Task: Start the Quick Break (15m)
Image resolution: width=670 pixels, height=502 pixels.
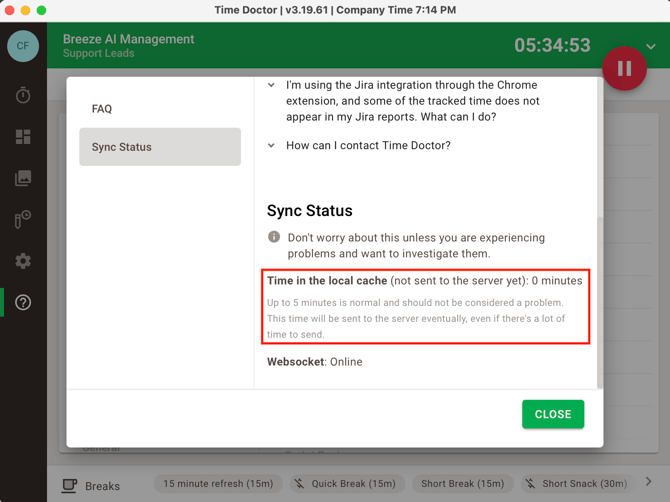Action: tap(347, 484)
